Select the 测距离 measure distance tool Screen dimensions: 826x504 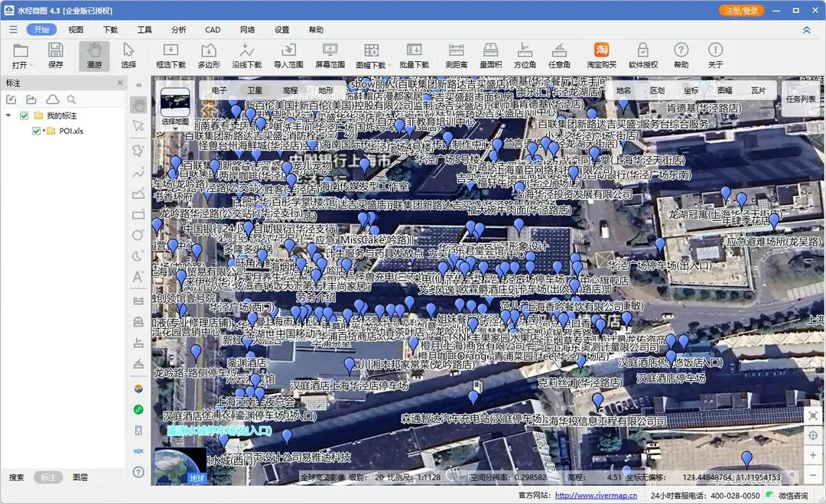point(456,56)
